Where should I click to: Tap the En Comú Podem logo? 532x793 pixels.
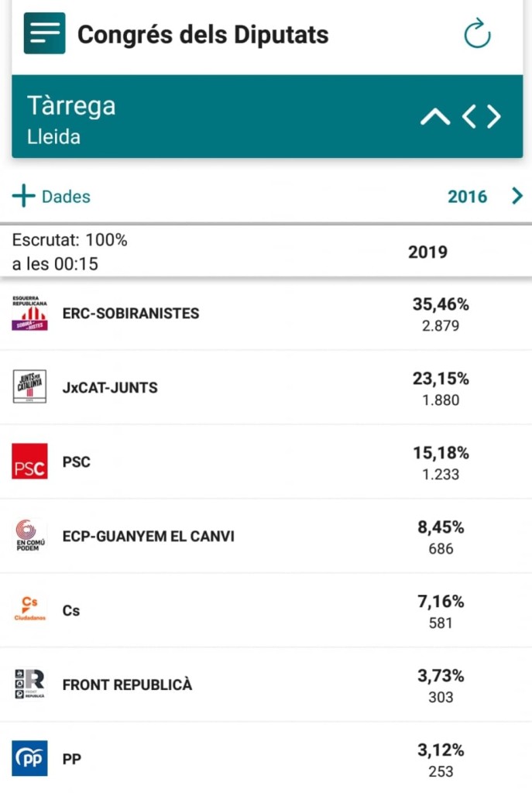tap(30, 536)
